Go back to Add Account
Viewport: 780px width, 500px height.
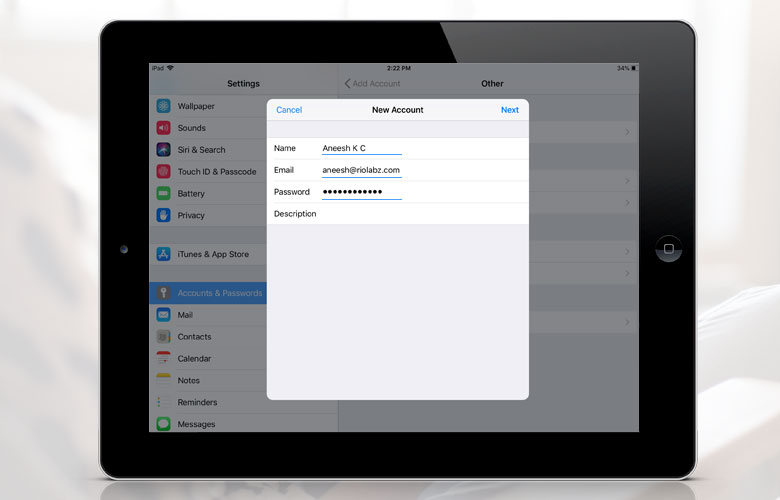pyautogui.click(x=372, y=84)
